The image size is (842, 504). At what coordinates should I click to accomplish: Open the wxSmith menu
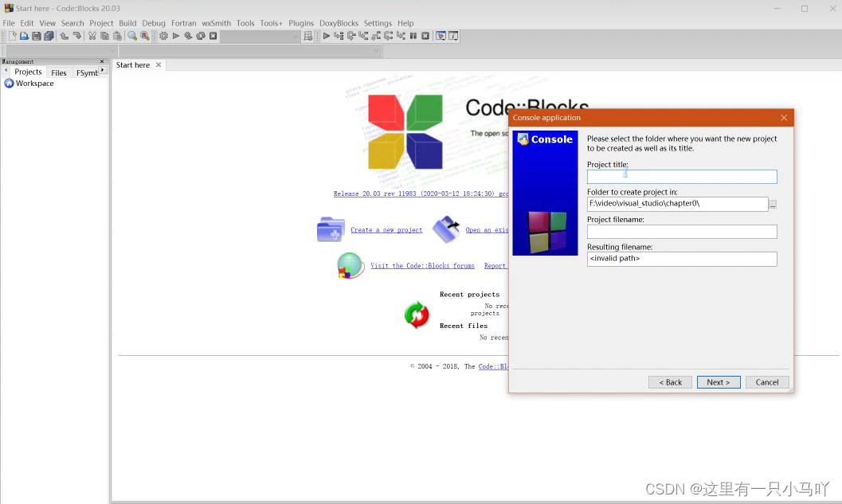click(216, 23)
